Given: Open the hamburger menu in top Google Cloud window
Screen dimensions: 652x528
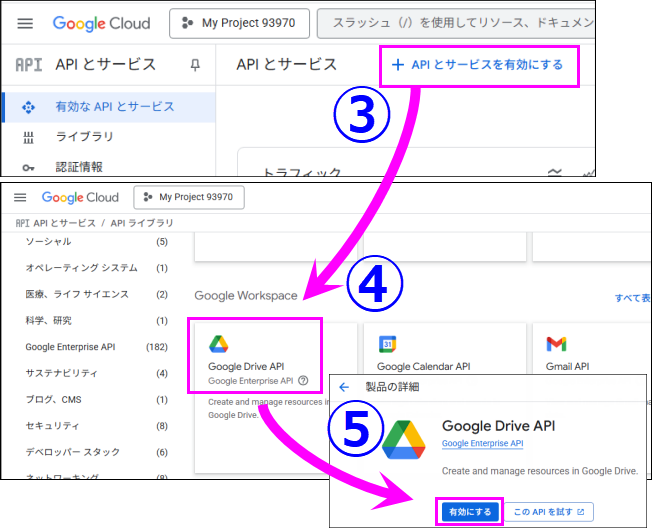Looking at the screenshot, I should [x=25, y=23].
